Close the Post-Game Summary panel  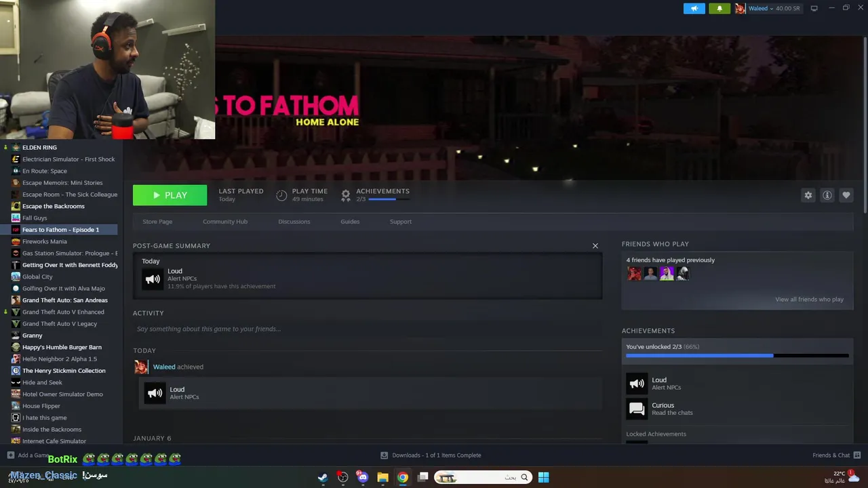[595, 246]
